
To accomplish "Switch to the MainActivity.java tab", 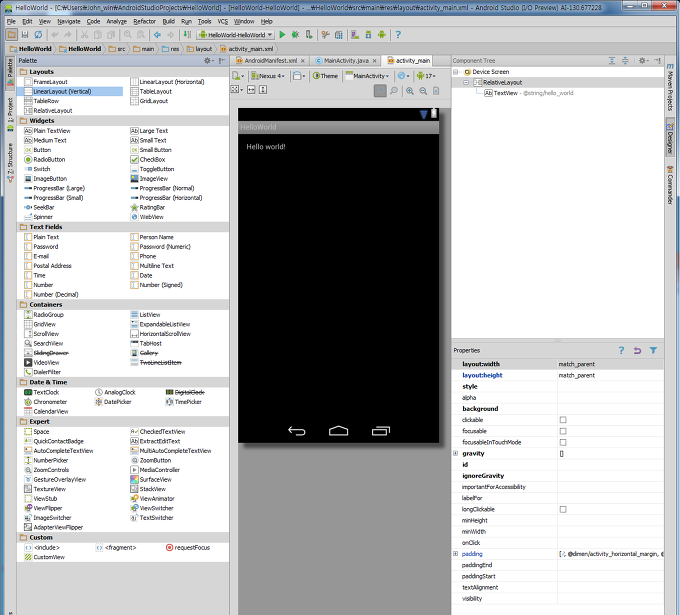I will (346, 61).
